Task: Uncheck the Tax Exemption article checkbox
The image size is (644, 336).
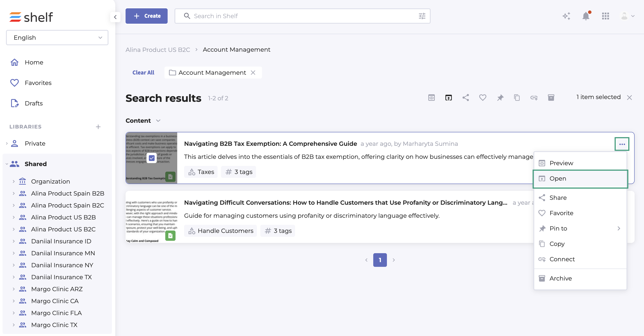Action: tap(152, 158)
